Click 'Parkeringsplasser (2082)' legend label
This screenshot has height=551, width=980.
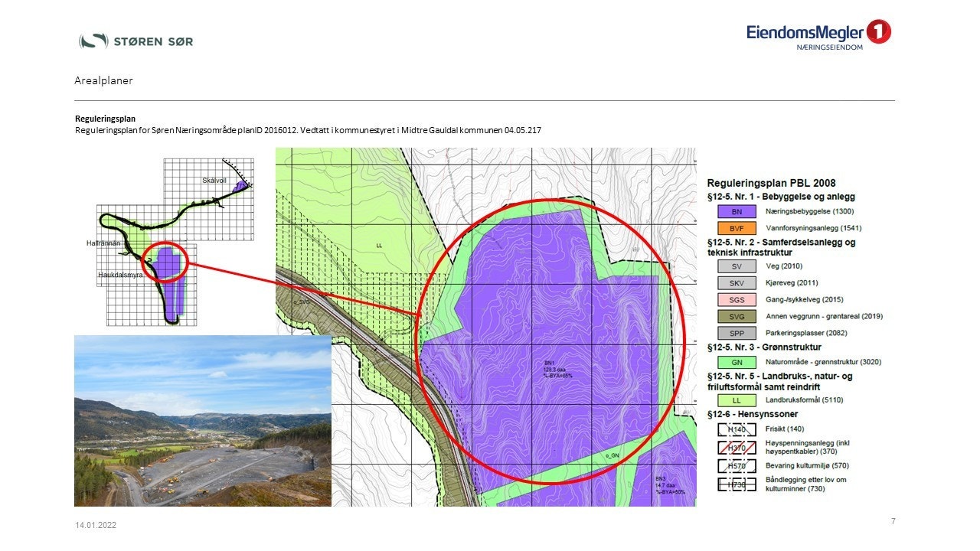point(807,333)
